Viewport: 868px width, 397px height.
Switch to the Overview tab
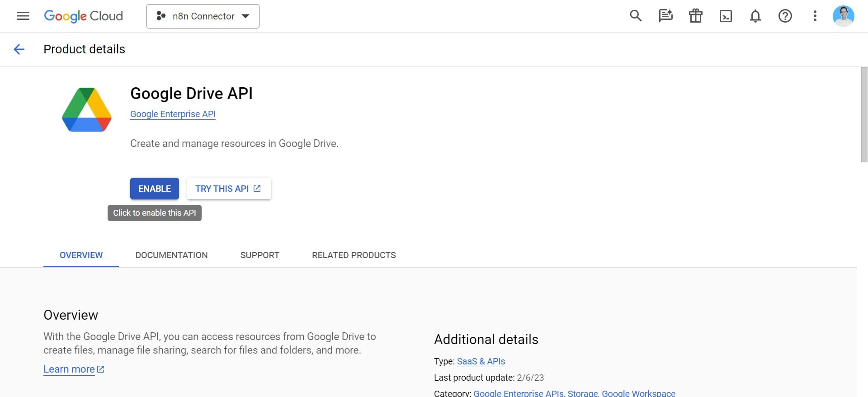pos(81,255)
